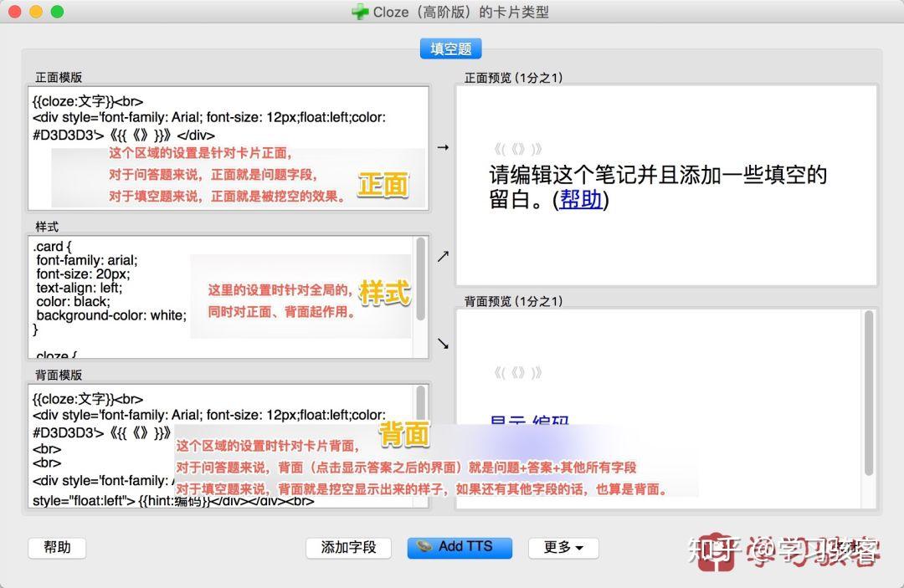Click the red close window button
The width and height of the screenshot is (904, 588).
[15, 12]
